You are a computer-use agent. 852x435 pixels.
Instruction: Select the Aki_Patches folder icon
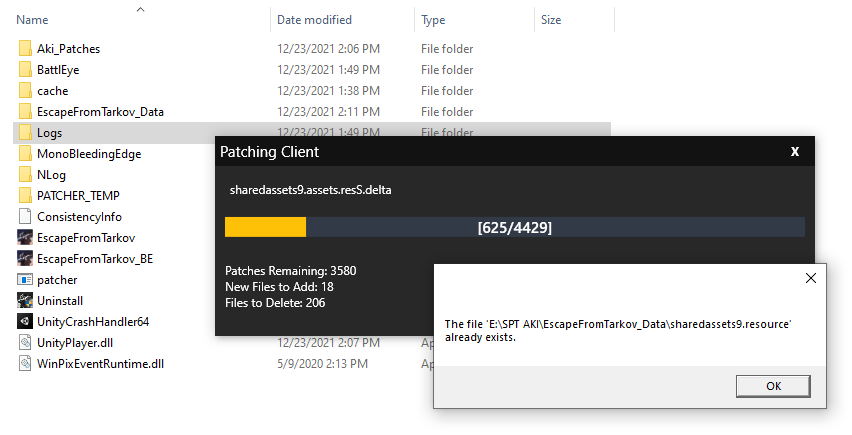coord(25,48)
